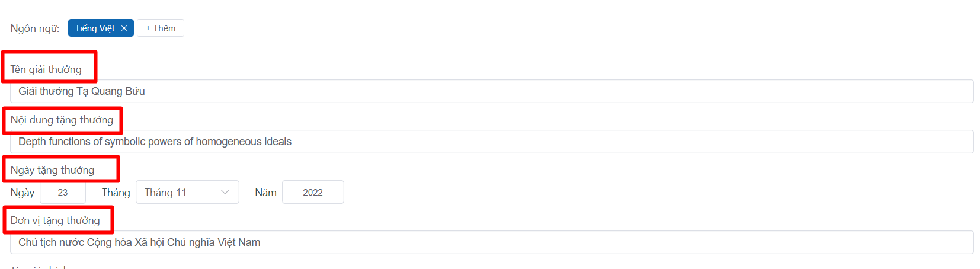980x269 pixels.
Task: Click the Năm year label
Action: pyautogui.click(x=265, y=193)
